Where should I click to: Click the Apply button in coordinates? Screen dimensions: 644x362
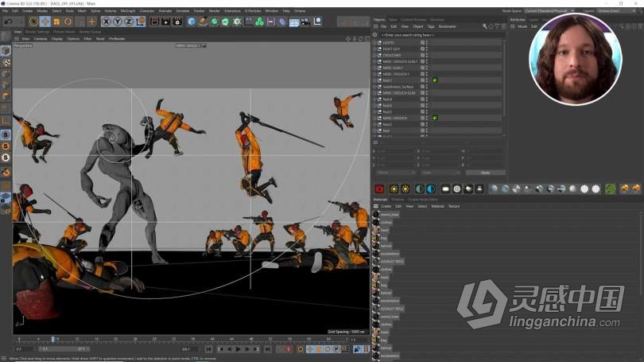click(486, 173)
